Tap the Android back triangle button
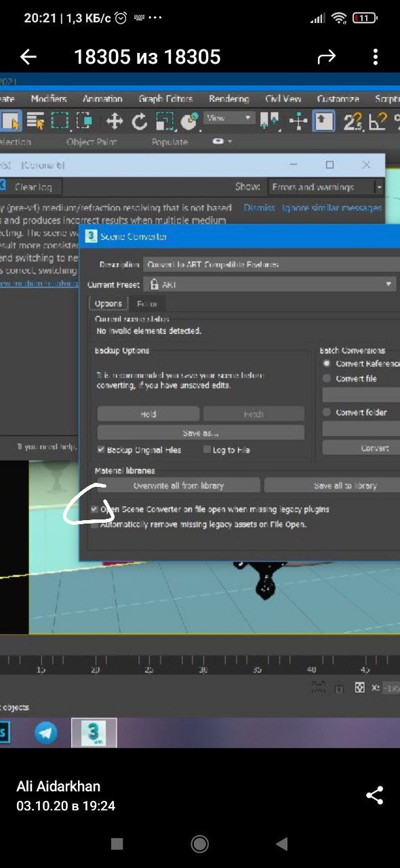Image resolution: width=400 pixels, height=868 pixels. tap(282, 844)
